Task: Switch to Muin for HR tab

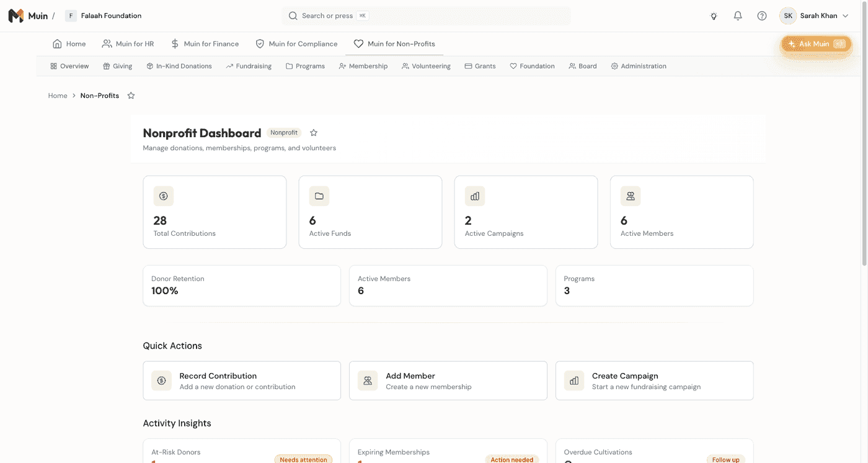Action: tap(128, 43)
